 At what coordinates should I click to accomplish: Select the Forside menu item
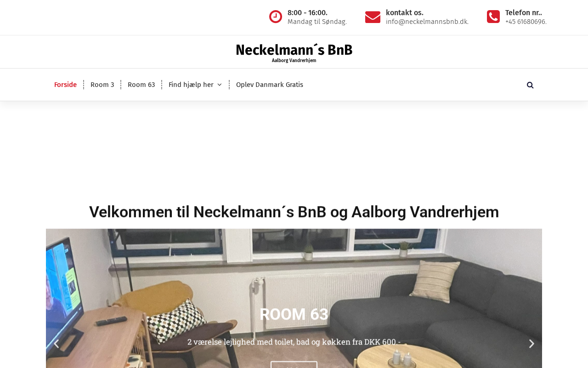point(65,85)
